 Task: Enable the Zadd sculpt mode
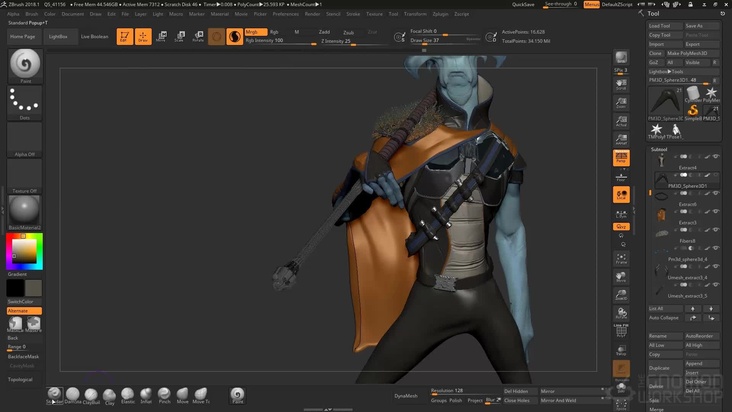point(324,32)
